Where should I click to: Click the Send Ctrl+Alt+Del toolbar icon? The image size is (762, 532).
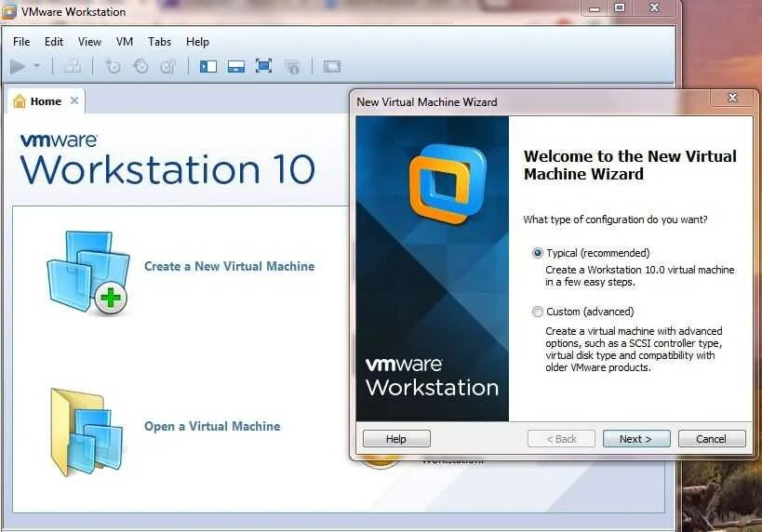pyautogui.click(x=73, y=66)
